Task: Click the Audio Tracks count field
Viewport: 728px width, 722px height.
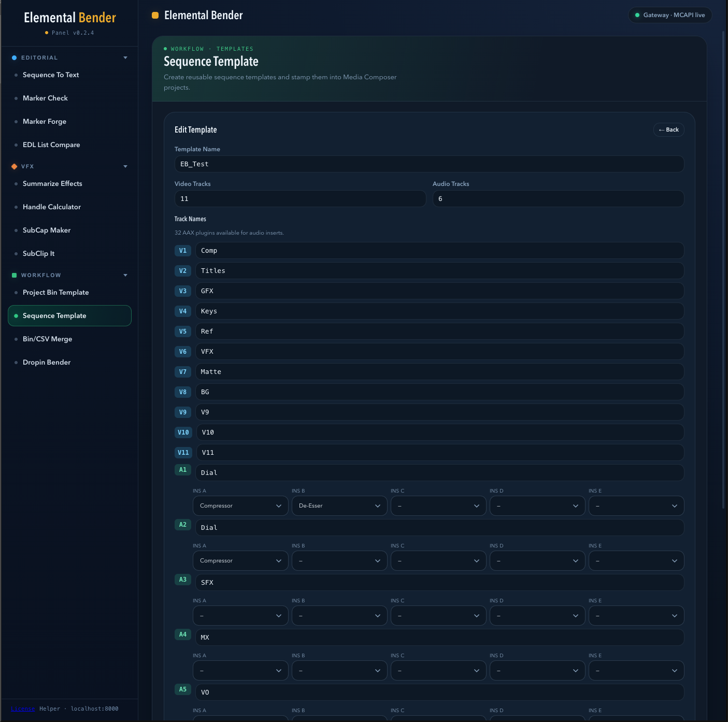Action: (x=558, y=199)
